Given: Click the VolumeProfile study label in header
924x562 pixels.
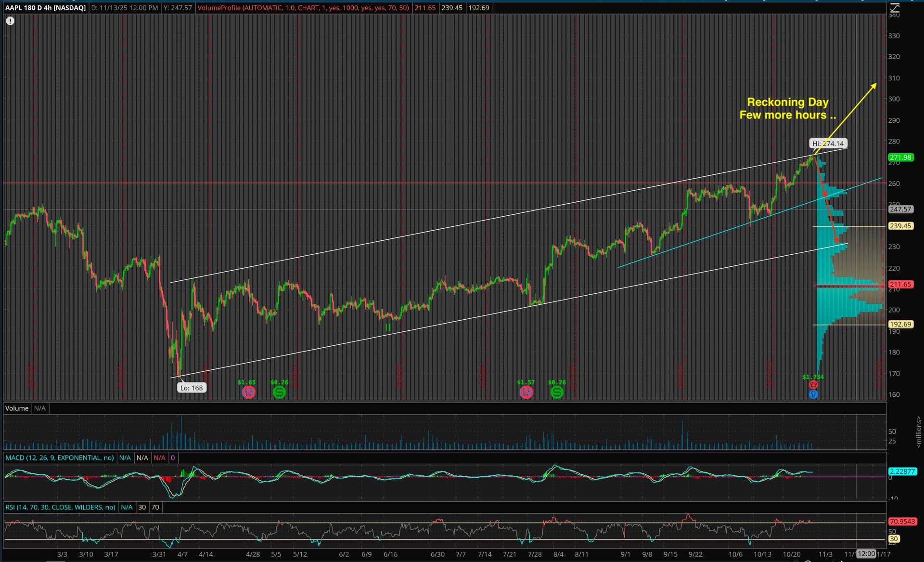Looking at the screenshot, I should (x=303, y=8).
